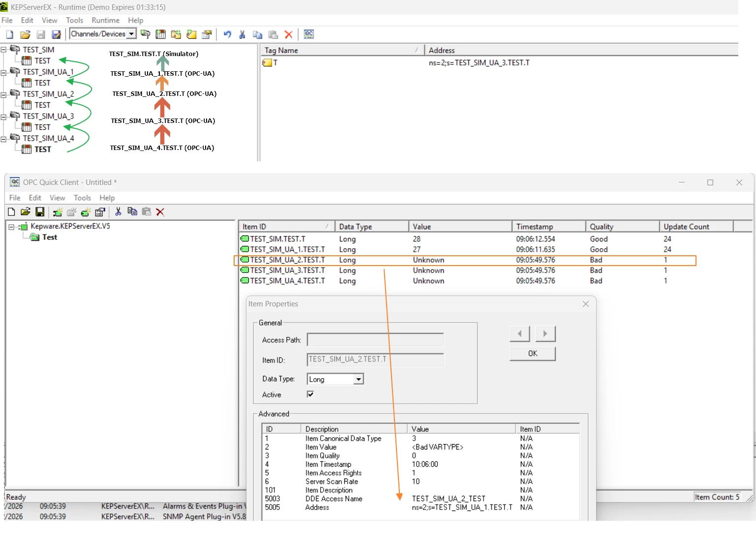Click Cut scissors icon in OPC Quick Client
The image size is (756, 539).
[118, 211]
